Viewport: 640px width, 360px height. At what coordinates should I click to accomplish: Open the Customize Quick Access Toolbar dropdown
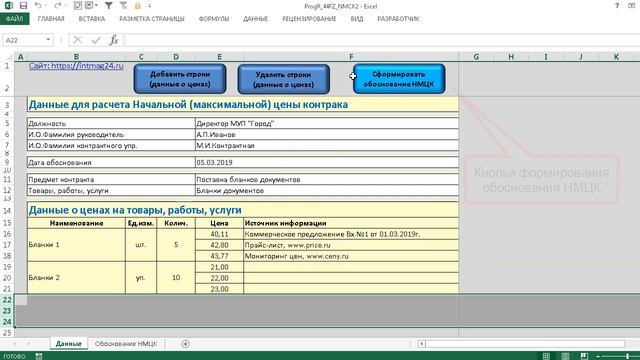coord(150,6)
